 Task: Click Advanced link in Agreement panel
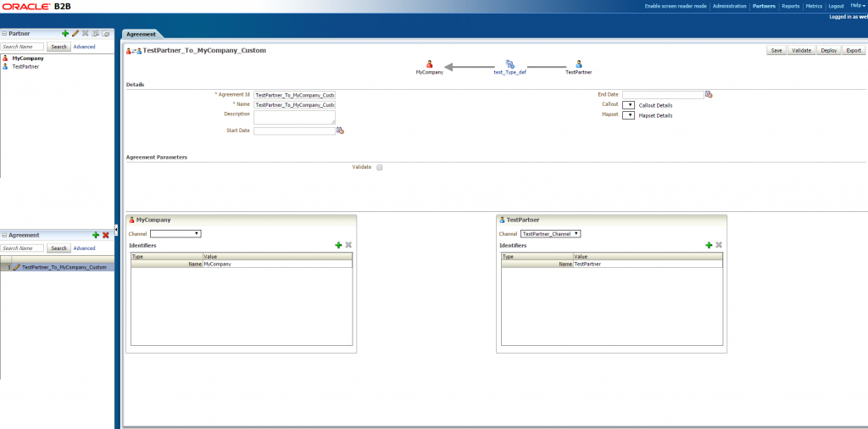coord(84,248)
